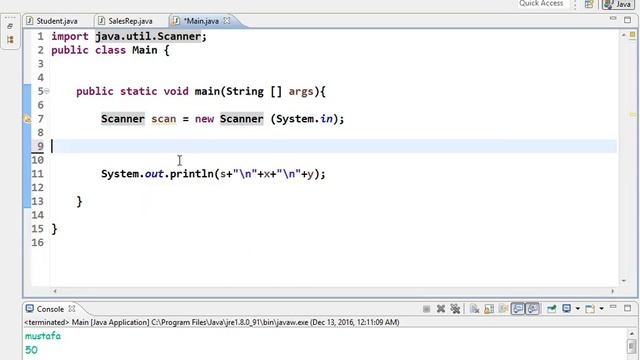Image resolution: width=640 pixels, height=360 pixels.
Task: Click the Restore icon in the left trim
Action: 11,26
